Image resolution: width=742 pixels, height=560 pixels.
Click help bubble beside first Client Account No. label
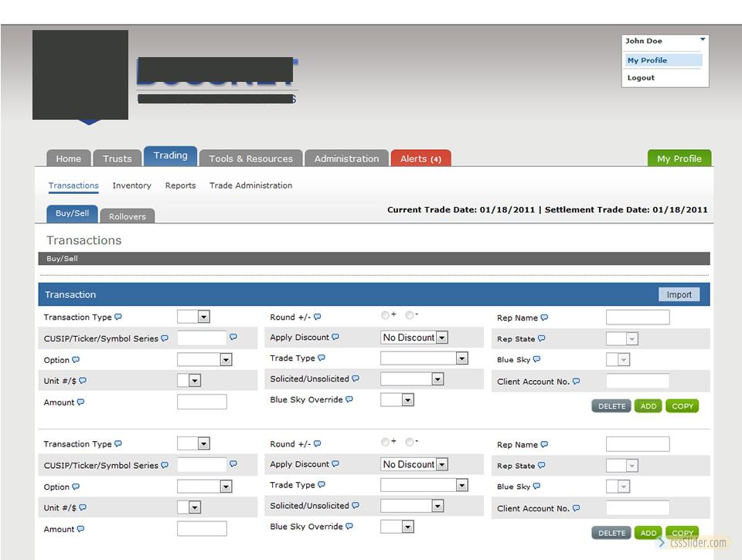(577, 381)
